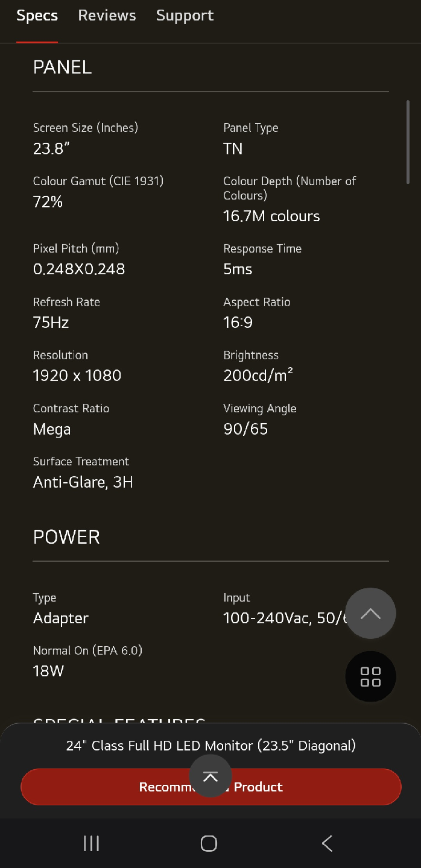This screenshot has width=421, height=868.
Task: Click the page scrollbar on right edge
Action: [x=408, y=142]
